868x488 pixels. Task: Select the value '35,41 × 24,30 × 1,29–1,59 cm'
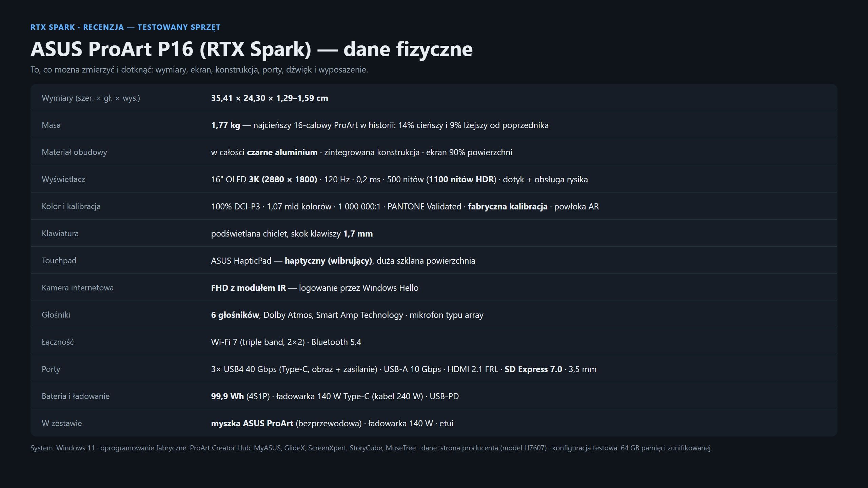click(270, 98)
